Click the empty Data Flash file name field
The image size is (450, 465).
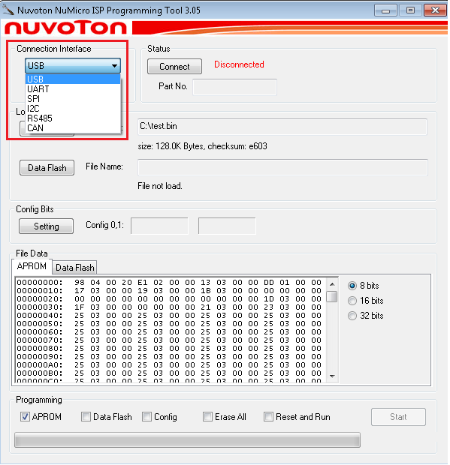[282, 167]
